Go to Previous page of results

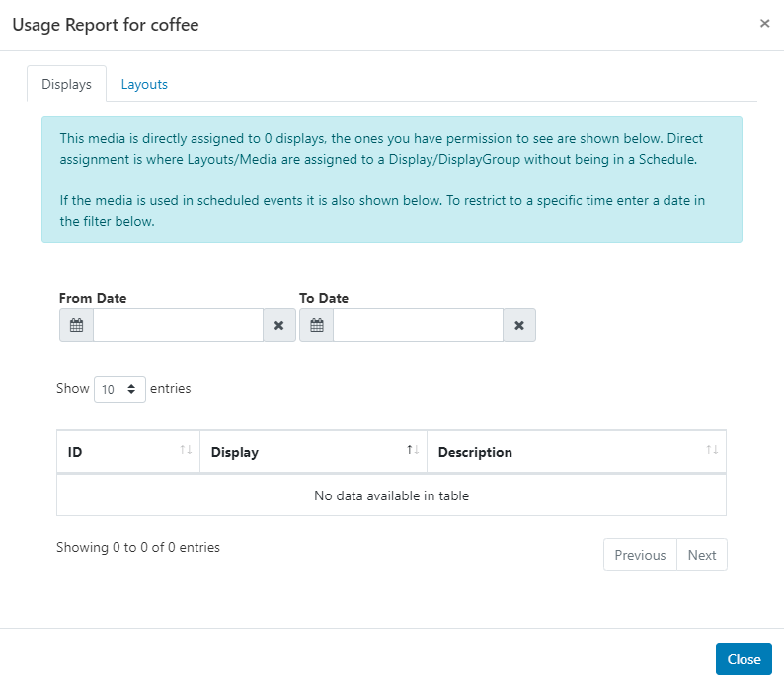tap(640, 555)
